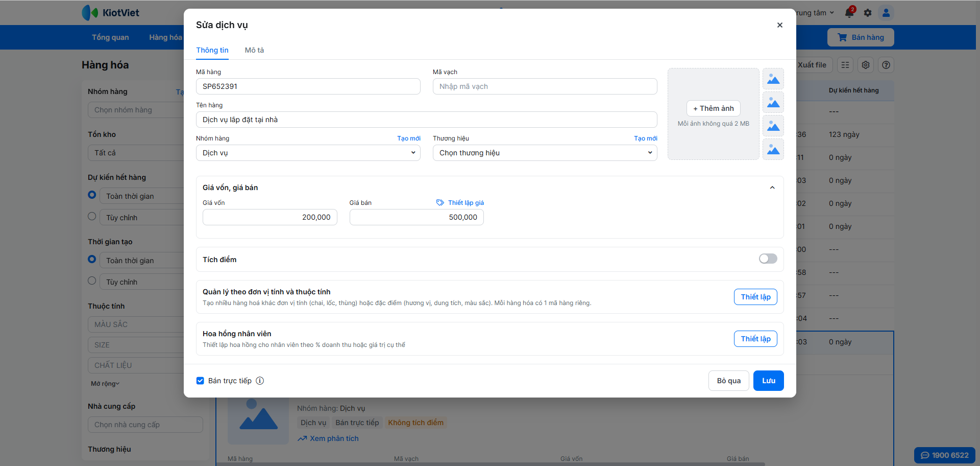Click the first image placeholder thumbnail
This screenshot has height=466, width=980.
773,79
